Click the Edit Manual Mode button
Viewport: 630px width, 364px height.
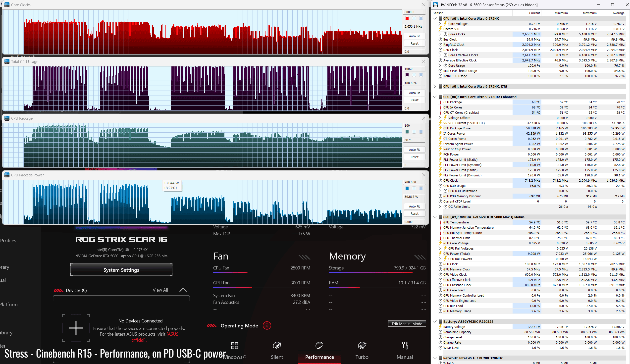tap(407, 324)
